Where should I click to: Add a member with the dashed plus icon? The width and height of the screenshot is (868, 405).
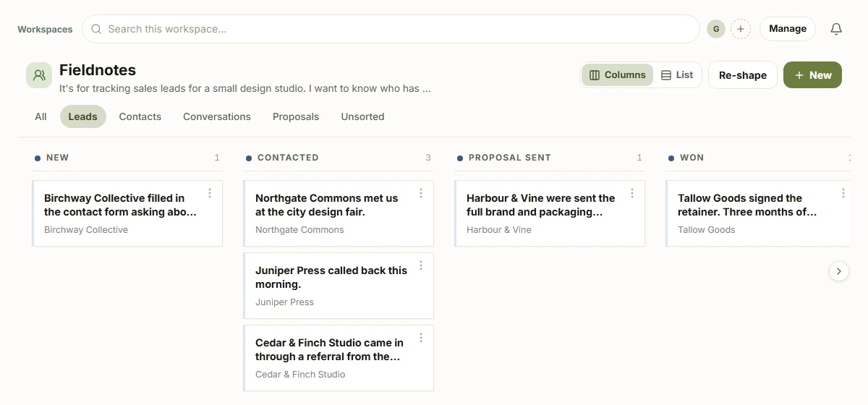pyautogui.click(x=741, y=29)
